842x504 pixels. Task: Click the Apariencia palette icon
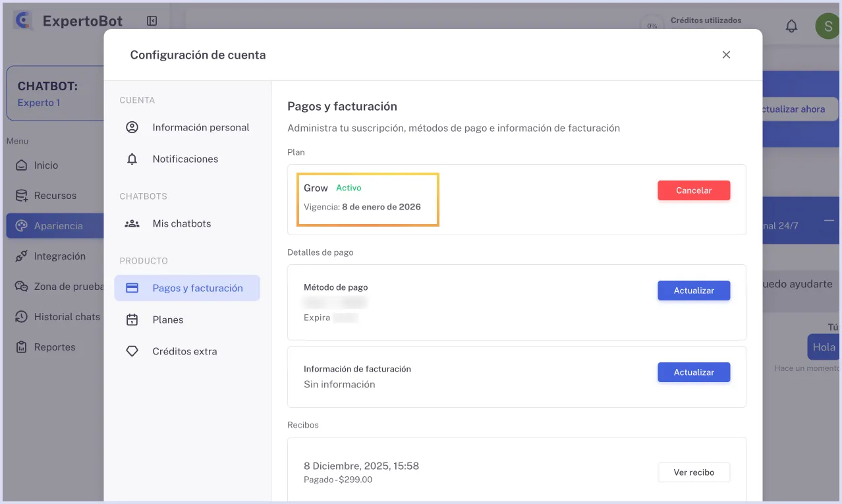[x=22, y=226]
